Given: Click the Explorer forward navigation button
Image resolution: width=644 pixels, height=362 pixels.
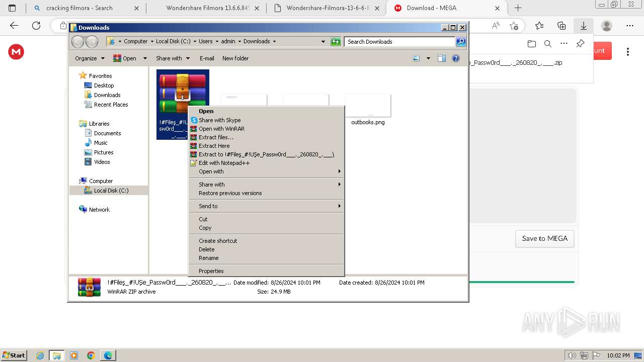Looking at the screenshot, I should [x=92, y=42].
